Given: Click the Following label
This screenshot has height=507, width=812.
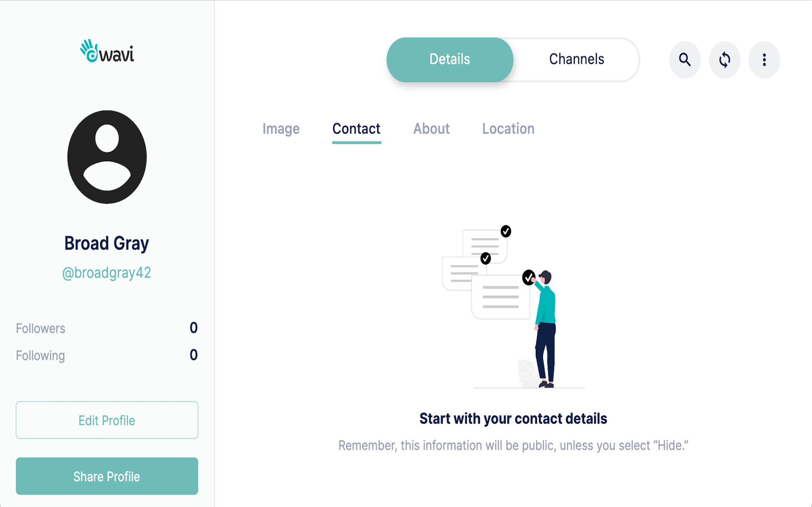Looking at the screenshot, I should tap(40, 356).
